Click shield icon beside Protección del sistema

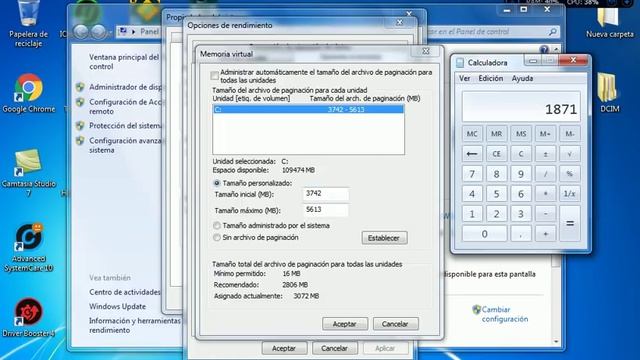click(80, 126)
